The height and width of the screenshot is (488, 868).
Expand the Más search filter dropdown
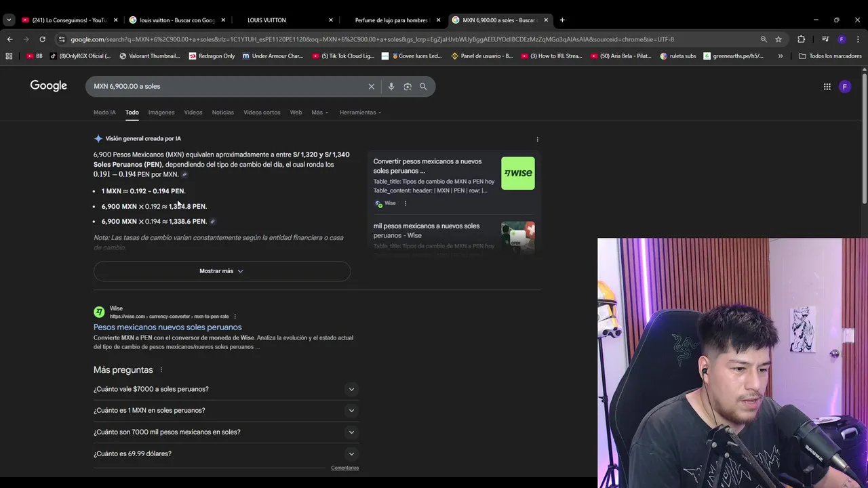click(319, 113)
